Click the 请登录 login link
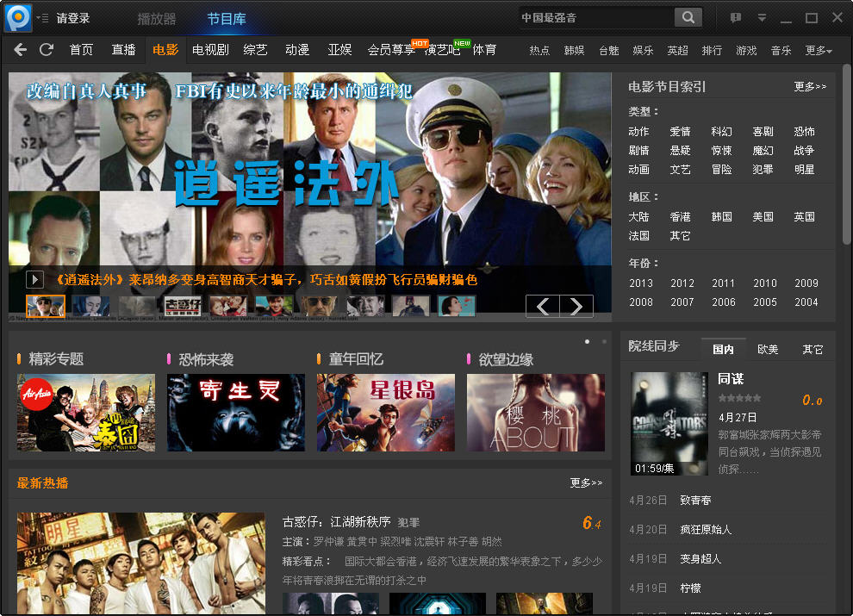 point(73,18)
